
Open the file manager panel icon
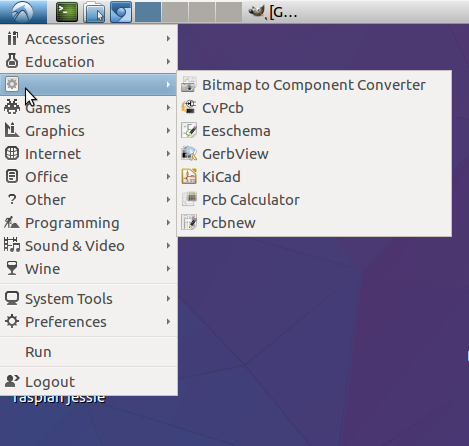tap(94, 12)
